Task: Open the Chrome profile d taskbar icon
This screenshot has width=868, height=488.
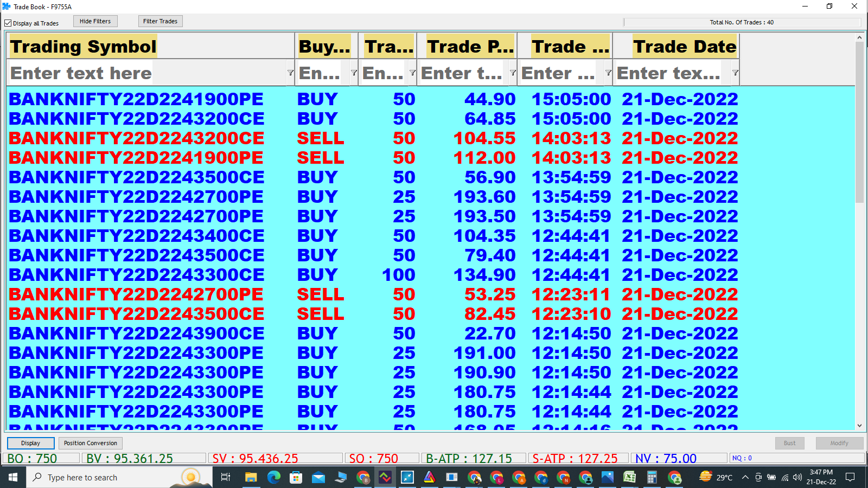Action: tap(541, 477)
